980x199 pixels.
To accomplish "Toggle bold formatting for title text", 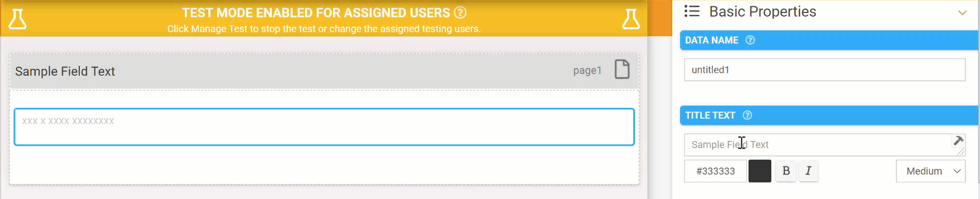I will pos(786,171).
